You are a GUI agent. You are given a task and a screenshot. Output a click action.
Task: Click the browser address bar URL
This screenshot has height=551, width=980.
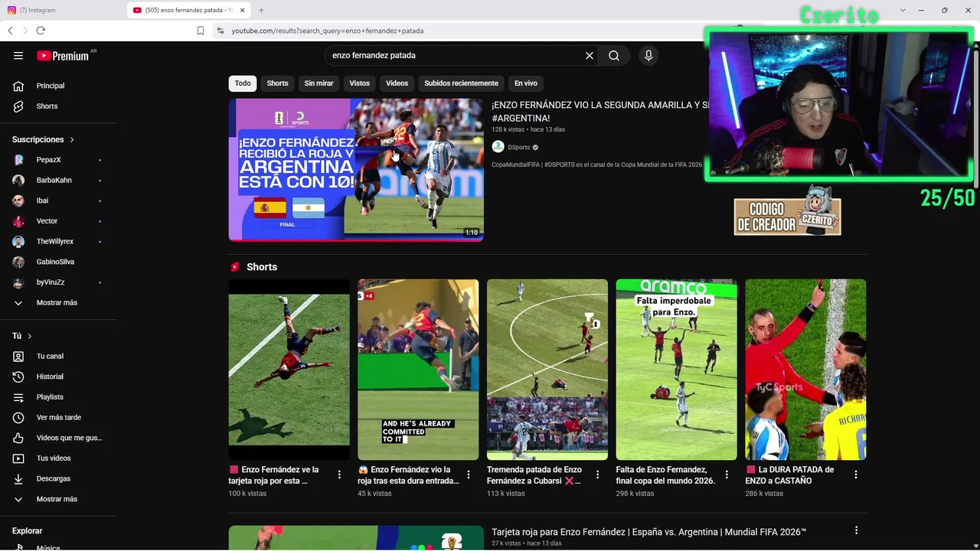(x=328, y=31)
